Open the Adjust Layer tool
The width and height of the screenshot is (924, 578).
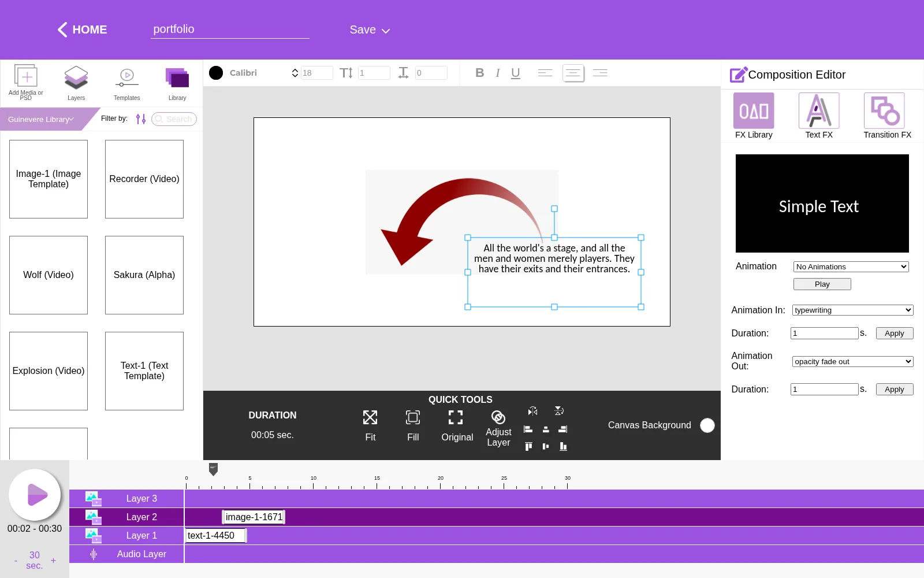pyautogui.click(x=498, y=428)
